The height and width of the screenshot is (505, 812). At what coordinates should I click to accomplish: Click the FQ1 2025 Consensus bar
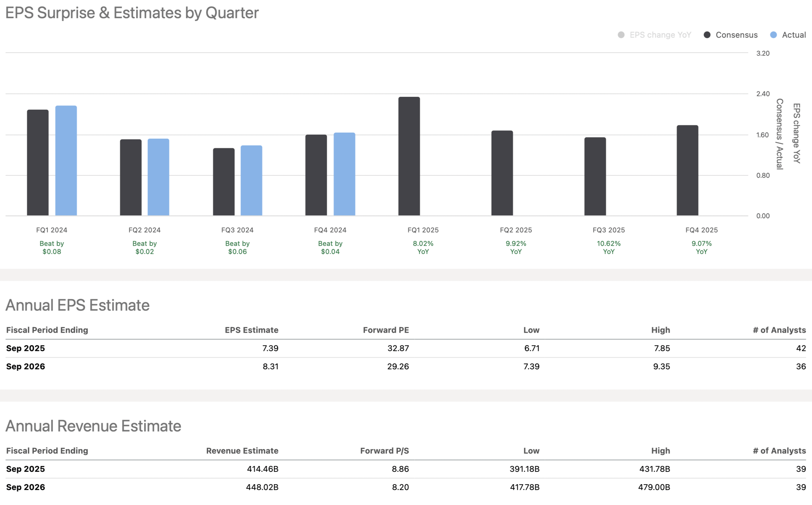[409, 156]
